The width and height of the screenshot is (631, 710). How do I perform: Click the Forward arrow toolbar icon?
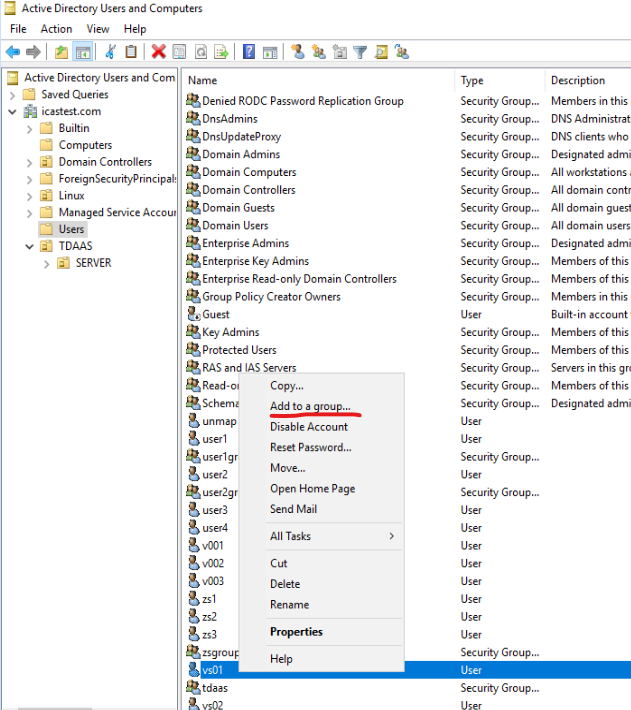pyautogui.click(x=33, y=52)
